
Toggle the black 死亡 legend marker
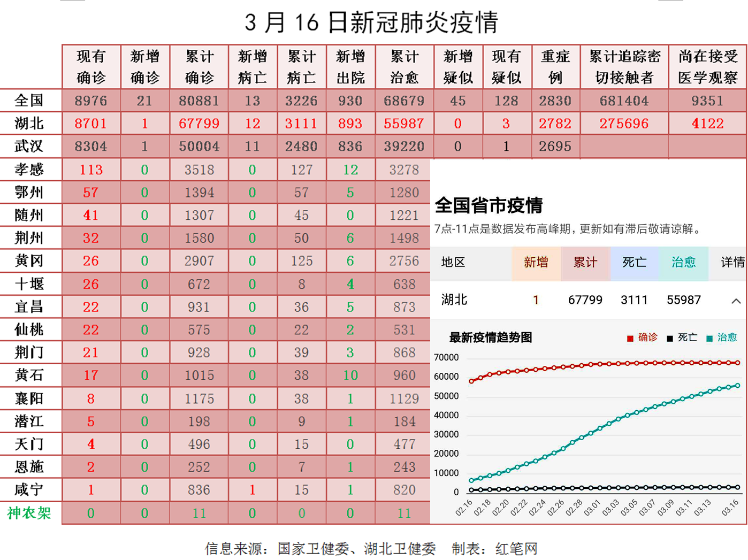(x=669, y=338)
